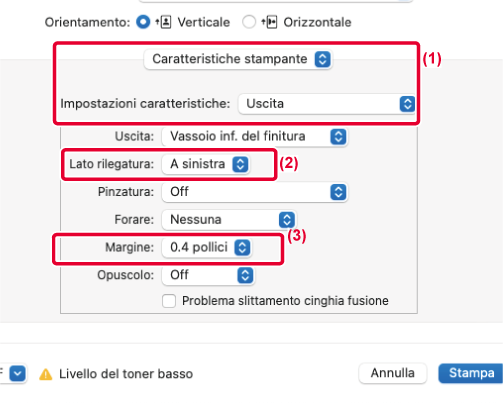Image resolution: width=503 pixels, height=403 pixels.
Task: Select the Orizzontale orientation radio button
Action: [249, 22]
